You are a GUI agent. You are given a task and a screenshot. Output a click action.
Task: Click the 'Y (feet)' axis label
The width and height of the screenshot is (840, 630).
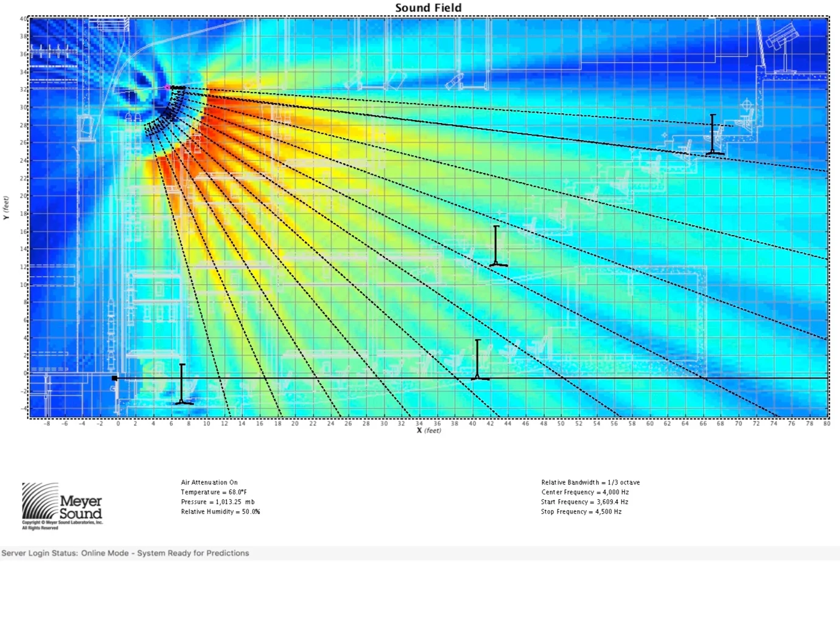coord(6,208)
